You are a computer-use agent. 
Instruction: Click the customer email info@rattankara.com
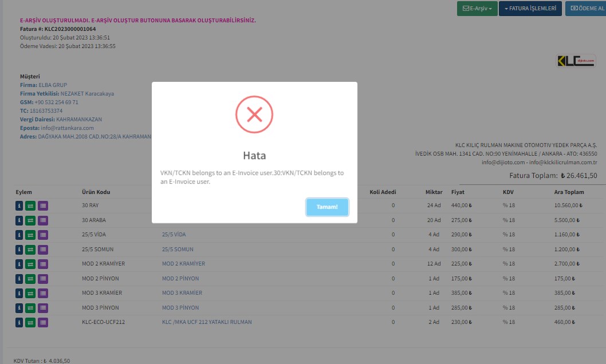67,128
